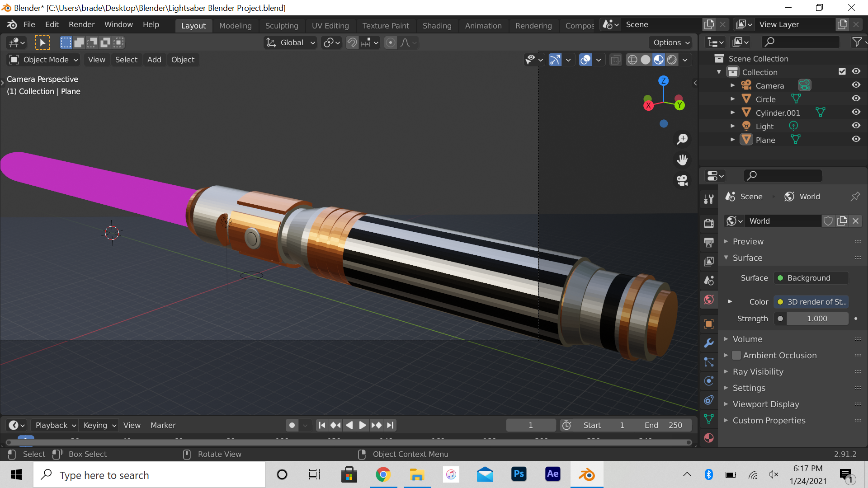Toggle camera view with the camera gizmo
Screen dimensions: 868x488
point(682,181)
